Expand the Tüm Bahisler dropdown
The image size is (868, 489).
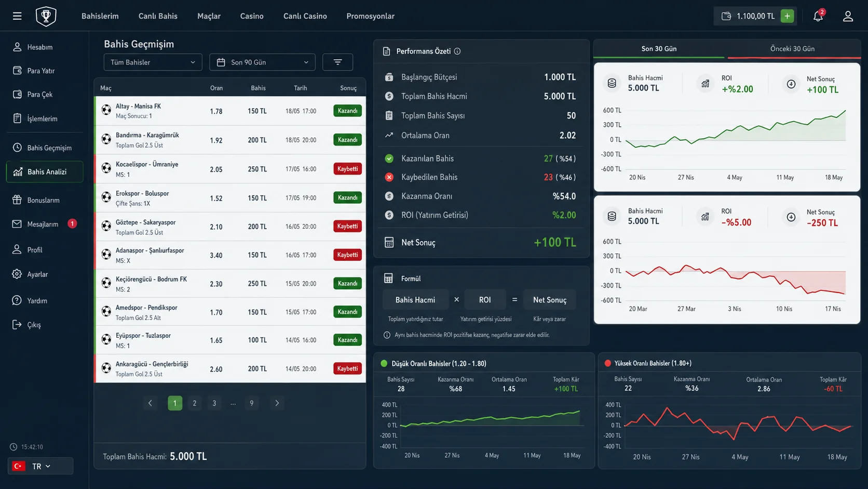[153, 62]
